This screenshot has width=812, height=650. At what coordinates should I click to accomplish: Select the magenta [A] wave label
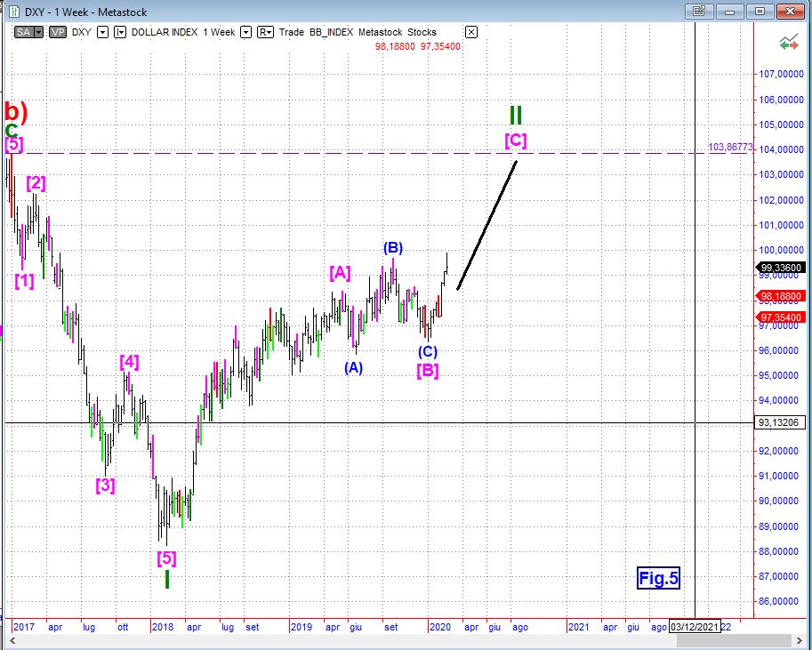coord(340,272)
